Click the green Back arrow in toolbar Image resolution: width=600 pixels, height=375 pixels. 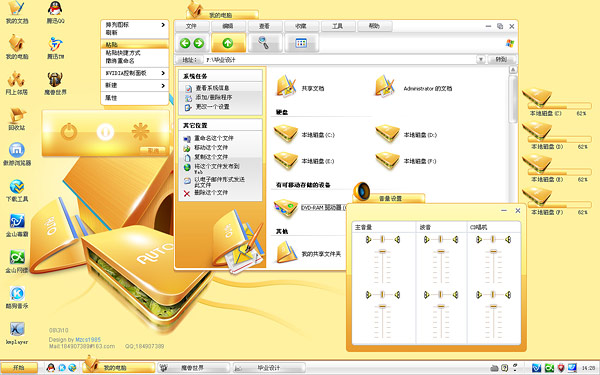click(185, 43)
